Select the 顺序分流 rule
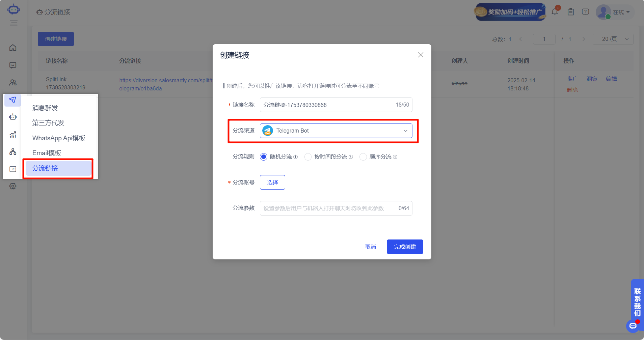644x340 pixels. tap(363, 157)
